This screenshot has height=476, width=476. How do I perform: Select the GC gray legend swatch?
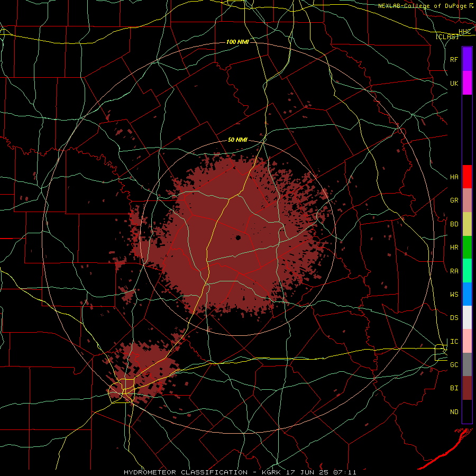(x=467, y=364)
